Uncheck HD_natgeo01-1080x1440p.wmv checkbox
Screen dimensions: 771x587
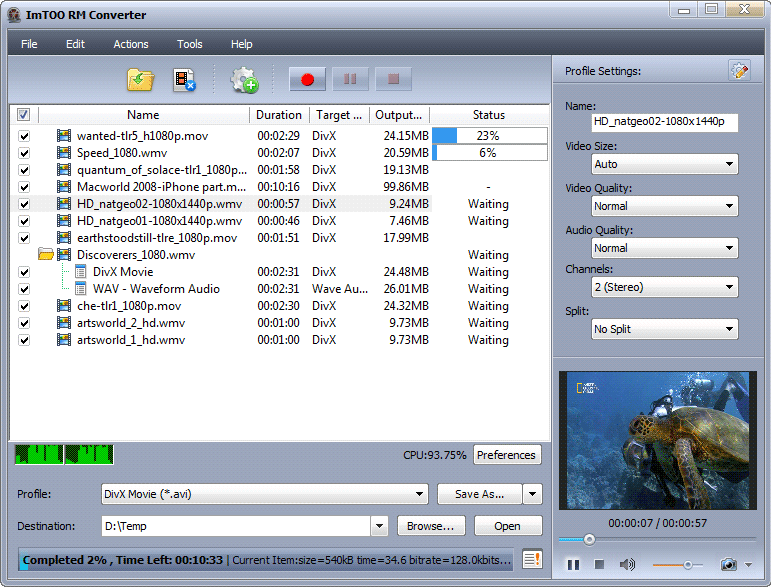point(24,221)
